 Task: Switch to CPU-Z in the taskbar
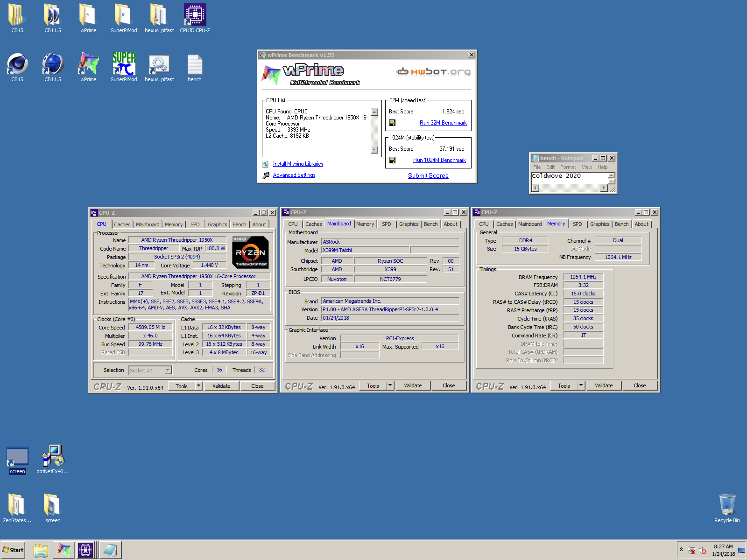[x=85, y=550]
